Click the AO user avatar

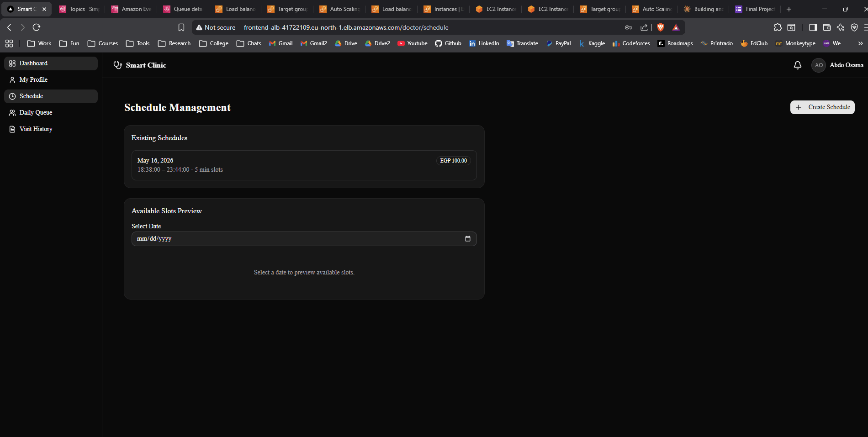pyautogui.click(x=819, y=65)
